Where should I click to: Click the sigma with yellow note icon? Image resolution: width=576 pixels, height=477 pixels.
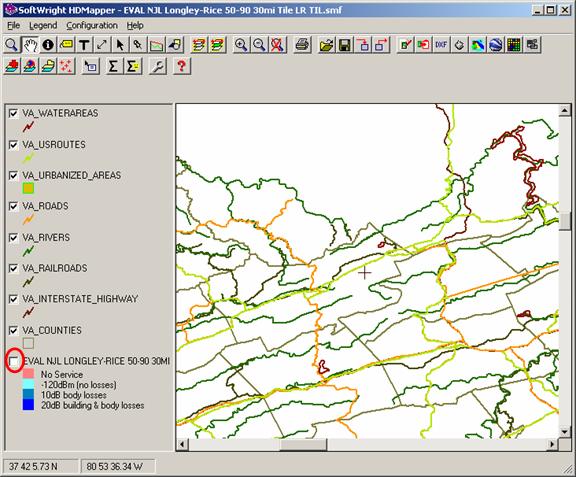click(x=133, y=66)
